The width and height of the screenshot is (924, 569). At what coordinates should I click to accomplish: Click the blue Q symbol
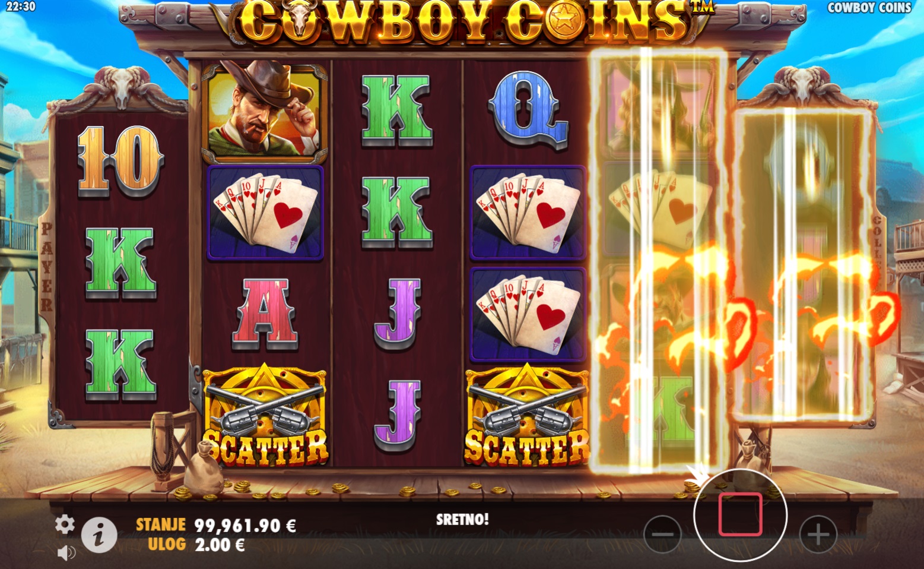click(527, 110)
